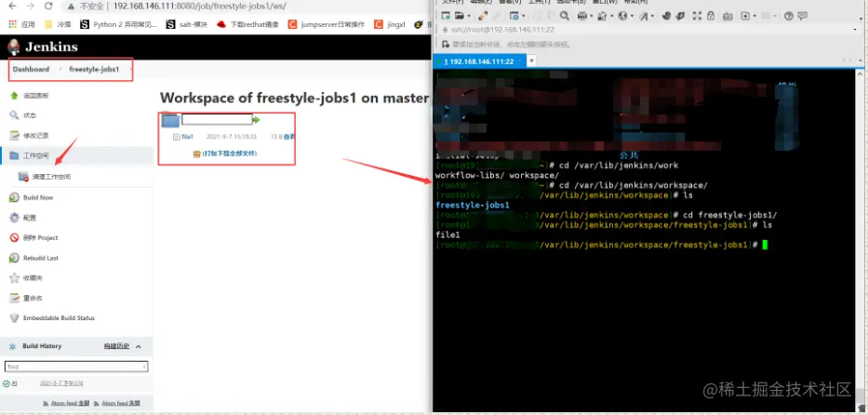The height and width of the screenshot is (415, 868).
Task: Click 查看 view link for file1
Action: (x=289, y=136)
